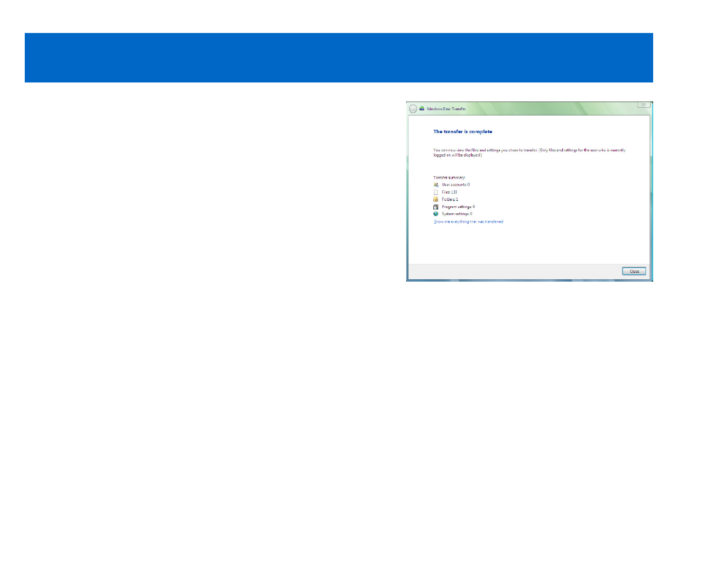Click the 'Folders: 1' text
Image resolution: width=728 pixels, height=562 pixels.
(x=450, y=200)
